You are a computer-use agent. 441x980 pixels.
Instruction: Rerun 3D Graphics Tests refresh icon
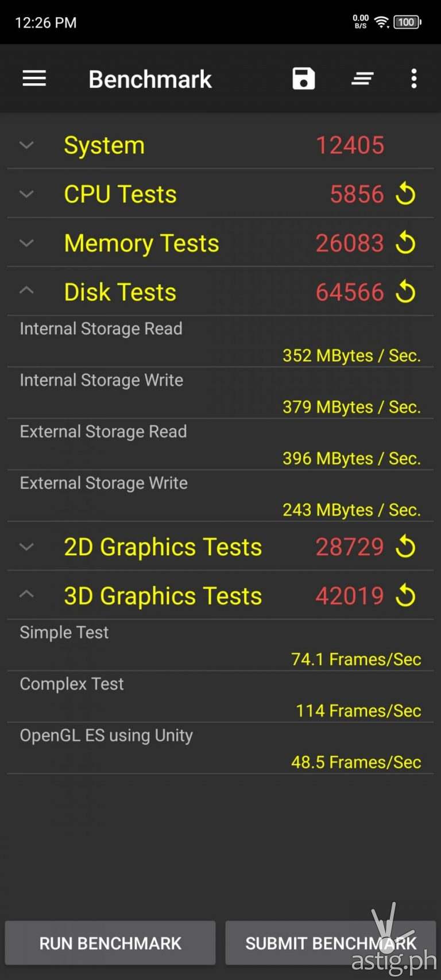pos(405,595)
